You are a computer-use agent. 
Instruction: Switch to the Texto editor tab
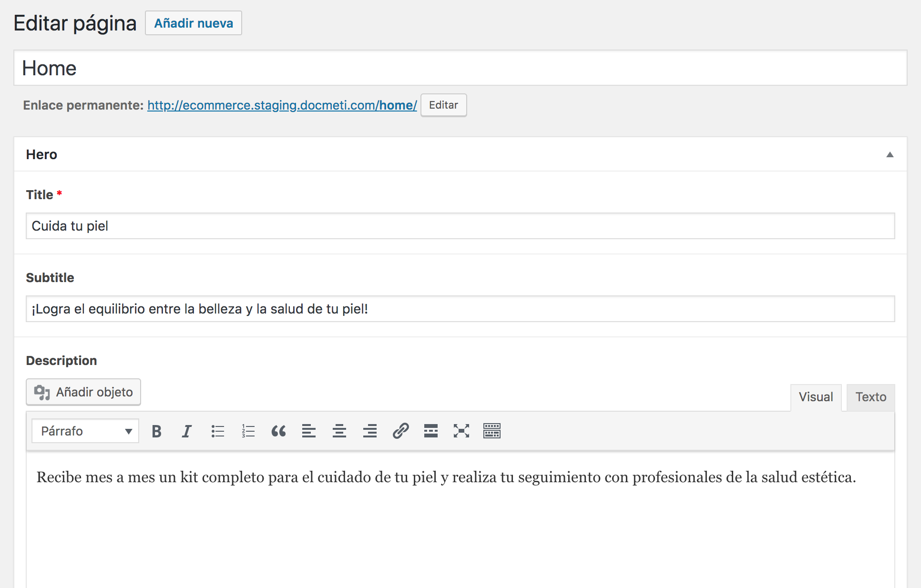click(x=870, y=397)
